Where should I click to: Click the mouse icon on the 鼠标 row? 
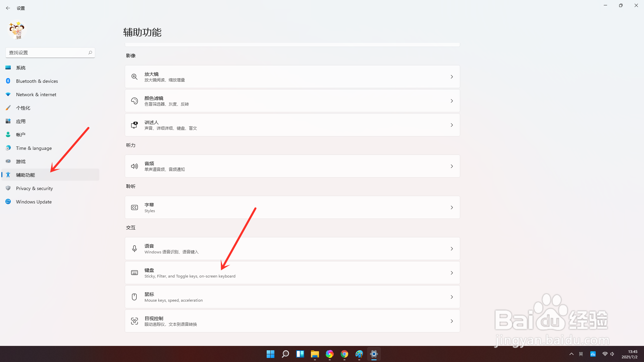(134, 297)
